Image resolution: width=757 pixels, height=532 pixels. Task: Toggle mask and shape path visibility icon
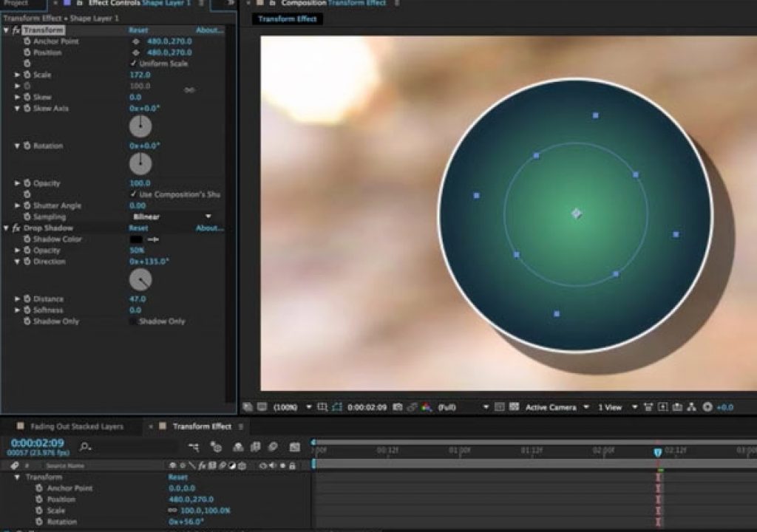pyautogui.click(x=337, y=407)
